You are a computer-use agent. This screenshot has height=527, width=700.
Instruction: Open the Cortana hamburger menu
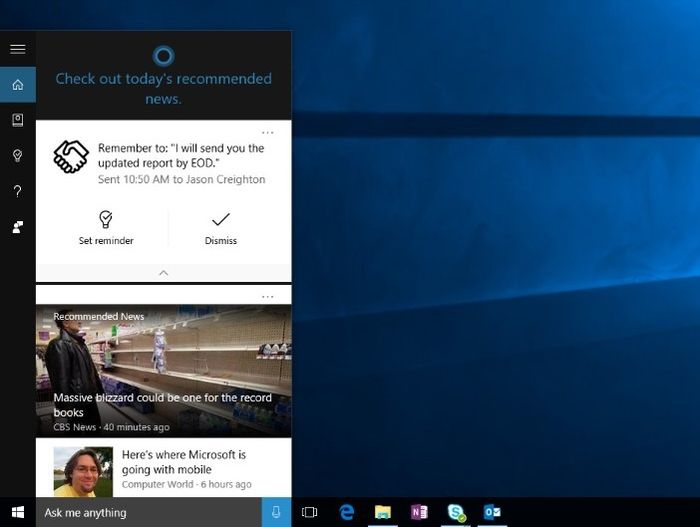click(x=17, y=48)
